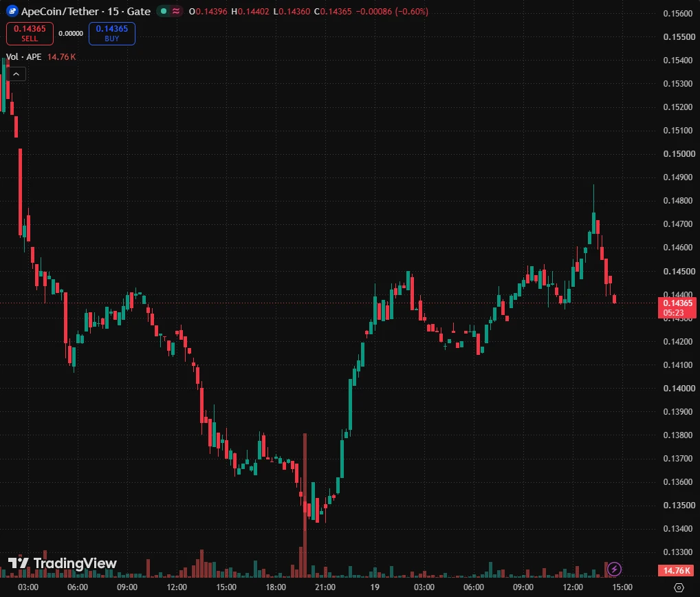Click the 0.14000 price axis label
The width and height of the screenshot is (700, 597).
(x=678, y=388)
